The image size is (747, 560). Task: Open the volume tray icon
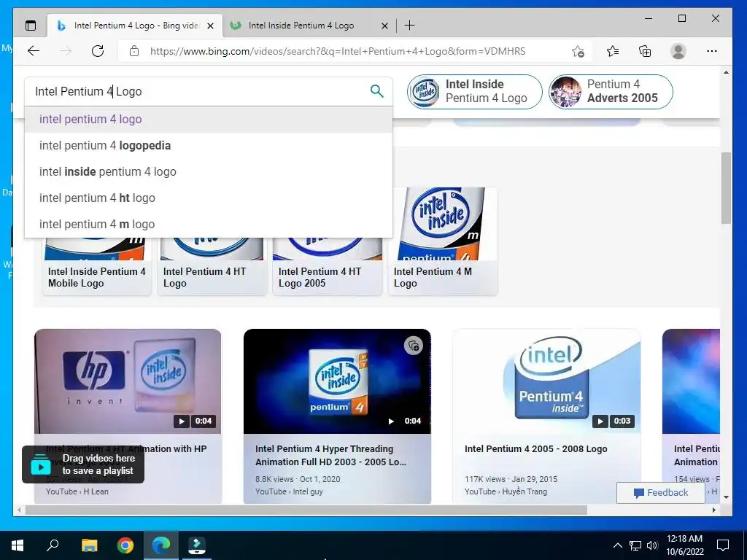(652, 545)
